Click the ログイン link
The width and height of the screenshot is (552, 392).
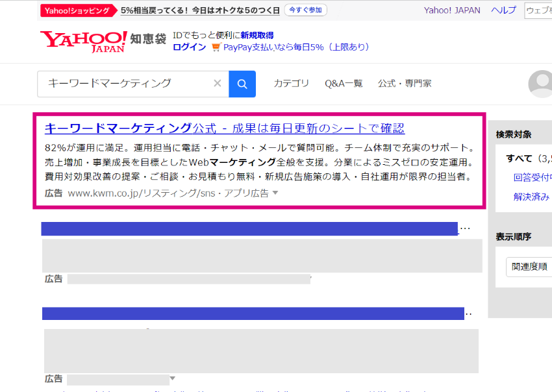point(190,47)
